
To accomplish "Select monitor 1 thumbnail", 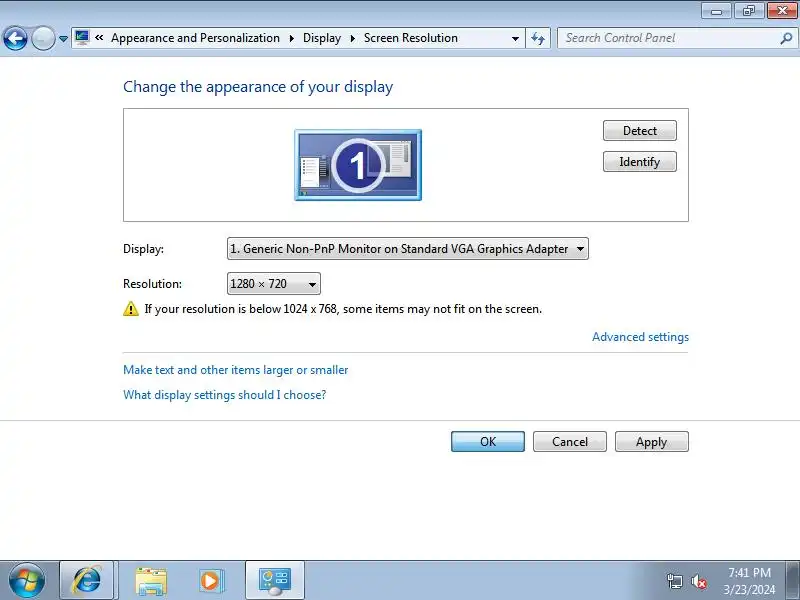I will tap(358, 165).
